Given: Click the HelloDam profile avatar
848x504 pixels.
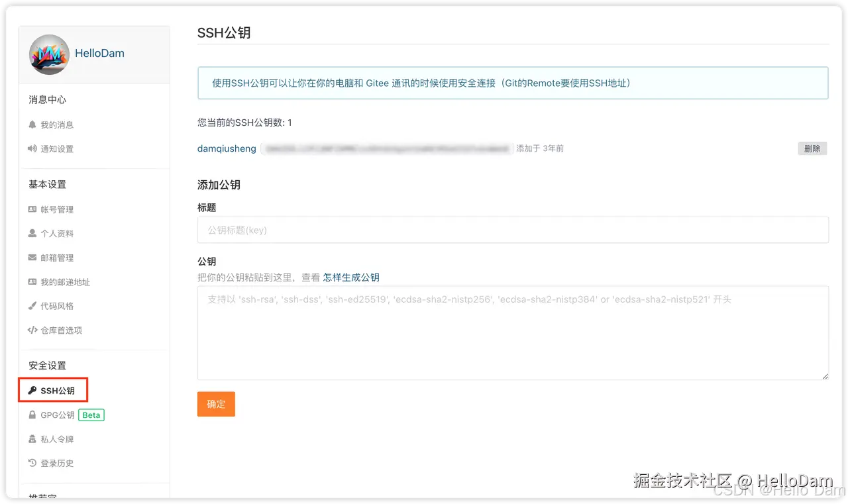Looking at the screenshot, I should click(49, 54).
